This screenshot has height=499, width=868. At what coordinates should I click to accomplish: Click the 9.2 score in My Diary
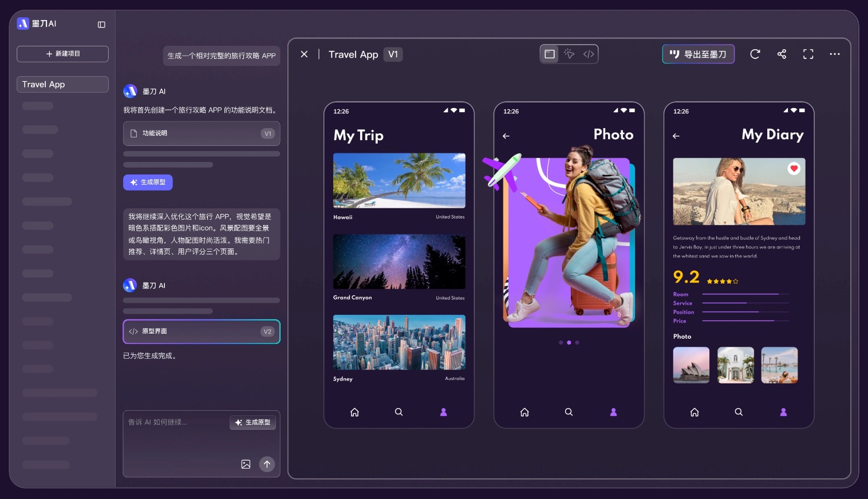(x=686, y=278)
